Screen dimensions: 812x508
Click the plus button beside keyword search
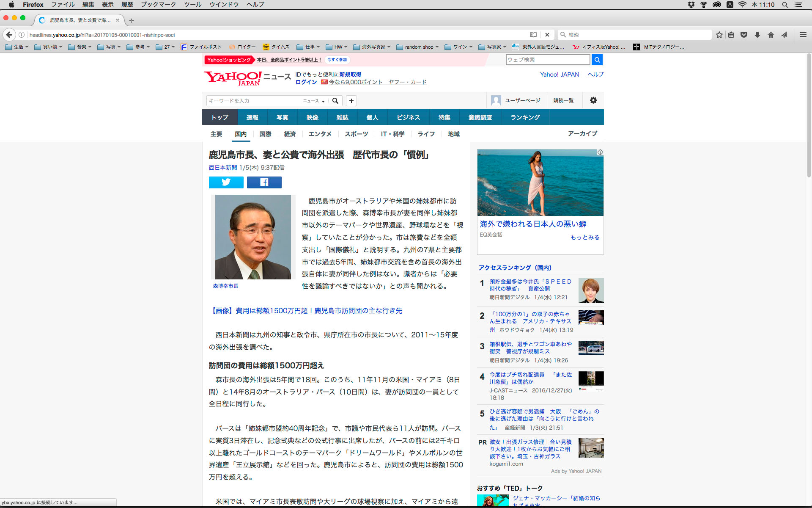pyautogui.click(x=351, y=101)
